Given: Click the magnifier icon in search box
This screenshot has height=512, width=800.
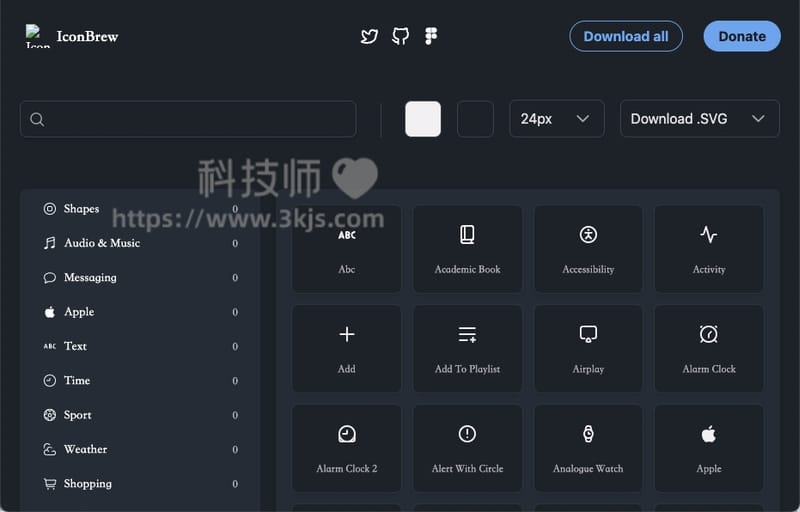Looking at the screenshot, I should point(37,119).
